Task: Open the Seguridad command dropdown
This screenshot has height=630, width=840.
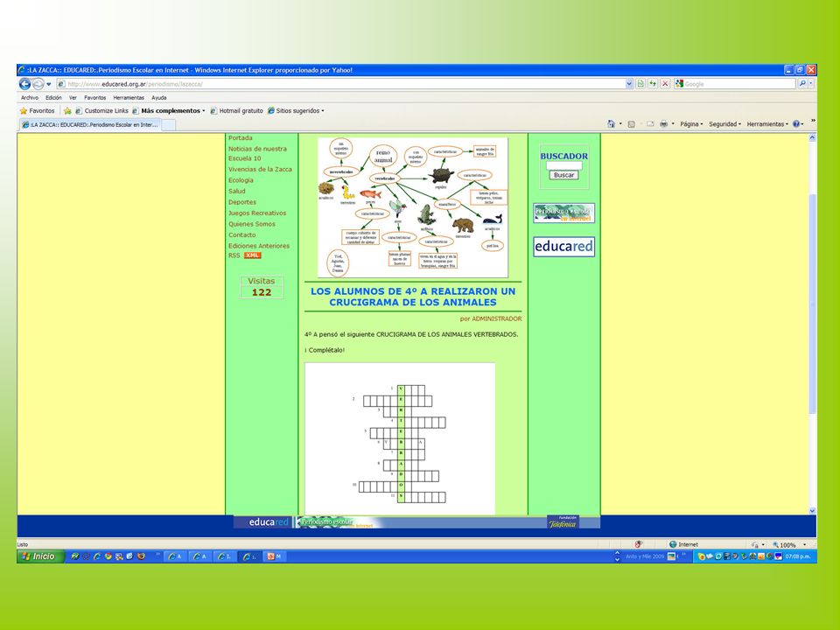Action: pyautogui.click(x=724, y=124)
